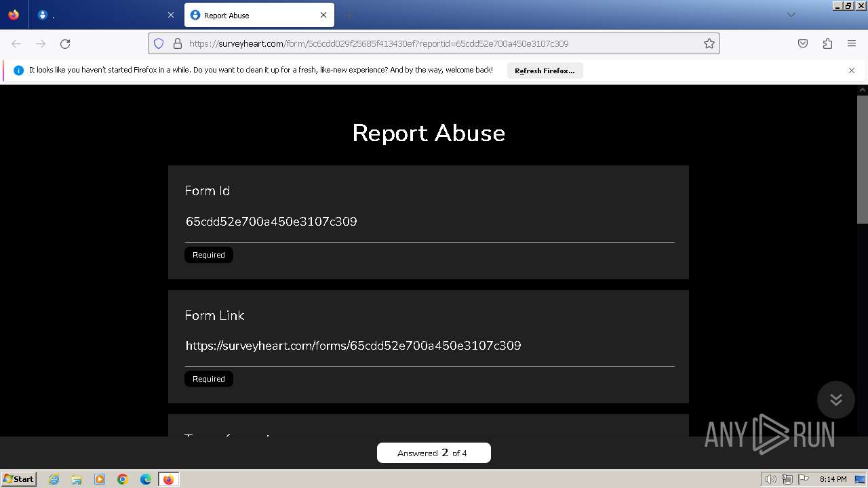This screenshot has height=488, width=868.
Task: Edit the Form Id input field
Action: [x=430, y=222]
